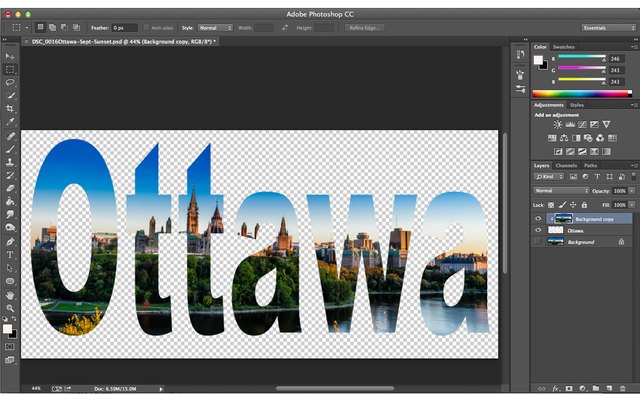Screen dimensions: 640x394
Task: Open the Opacity slider dropdown arrow
Action: [632, 191]
